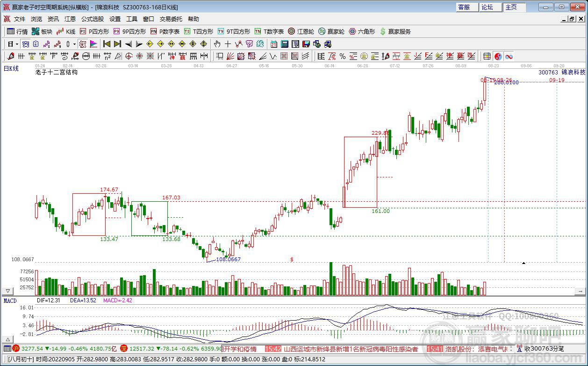Image resolution: width=588 pixels, height=366 pixels.
Task: Open the 设置 menu
Action: click(x=115, y=19)
